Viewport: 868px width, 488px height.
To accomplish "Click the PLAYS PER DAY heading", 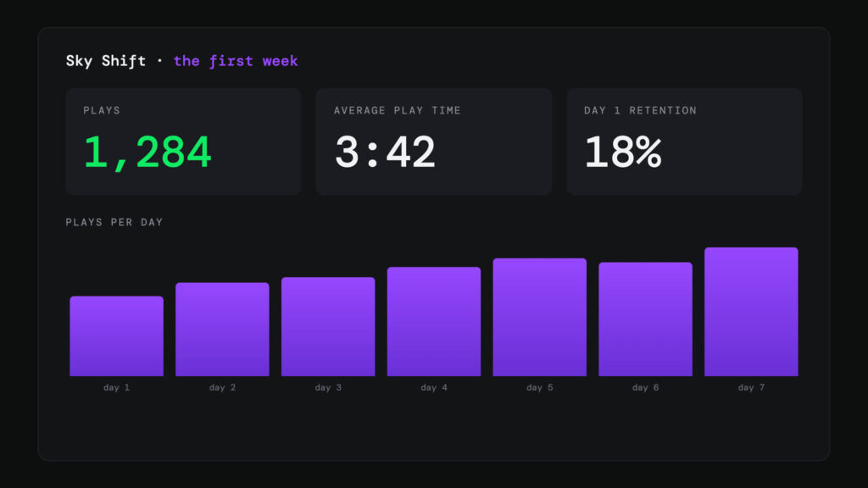I will coord(114,223).
